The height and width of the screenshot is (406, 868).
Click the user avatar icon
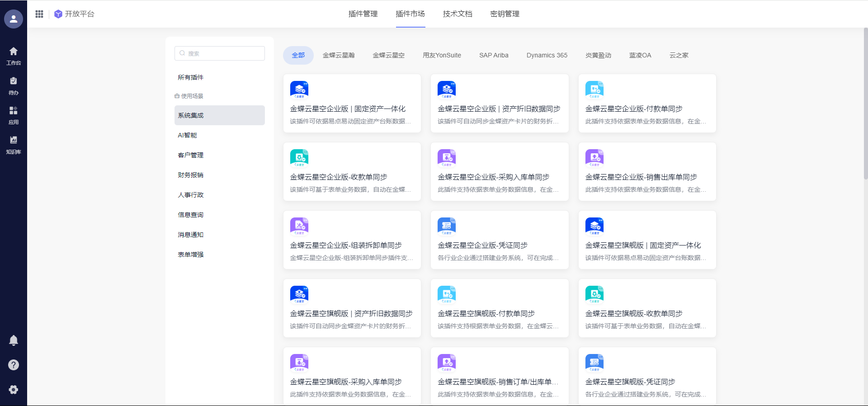[x=14, y=19]
